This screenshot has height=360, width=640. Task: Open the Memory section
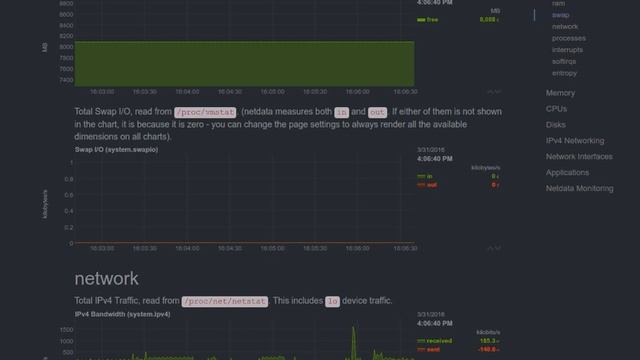[560, 93]
